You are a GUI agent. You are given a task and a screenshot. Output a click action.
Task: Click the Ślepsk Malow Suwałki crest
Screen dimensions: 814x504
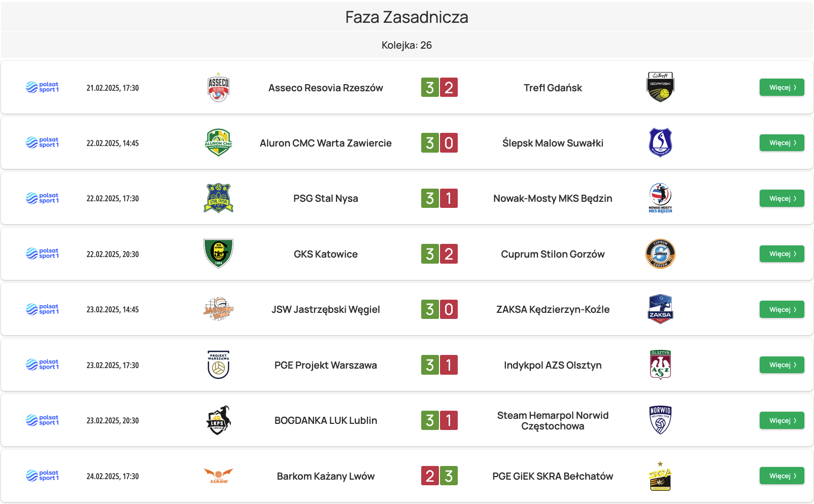pyautogui.click(x=660, y=143)
